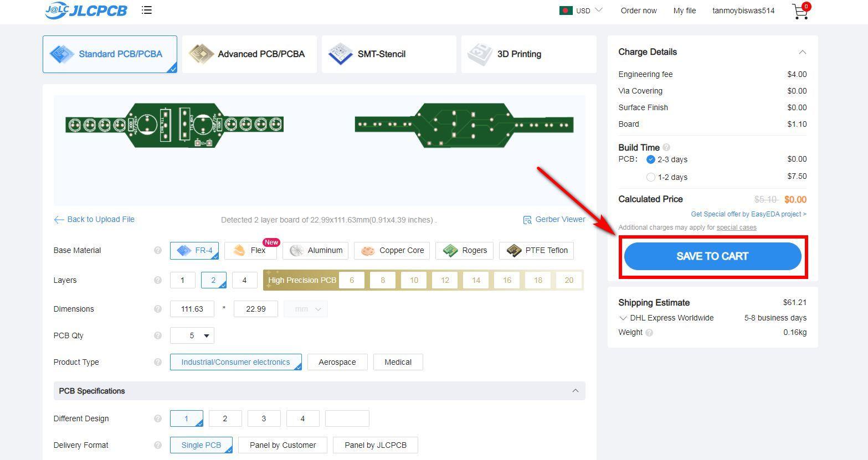Viewport: 868px width, 460px height.
Task: Open the shopping cart icon
Action: coord(801,11)
